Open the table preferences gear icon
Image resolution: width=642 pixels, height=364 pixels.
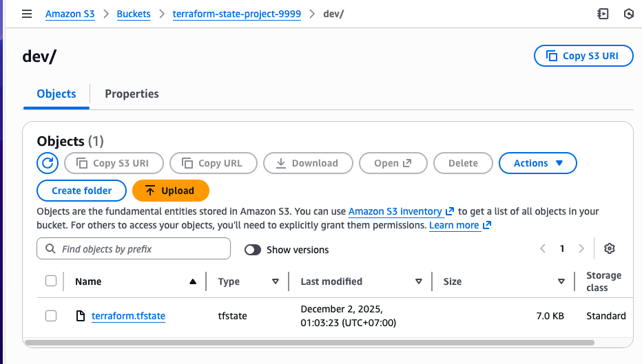point(609,248)
